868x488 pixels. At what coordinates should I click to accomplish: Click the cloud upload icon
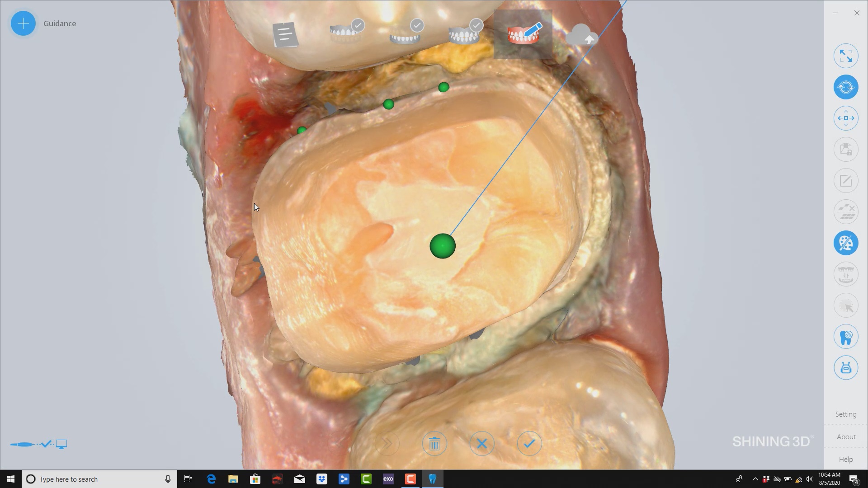coord(582,35)
